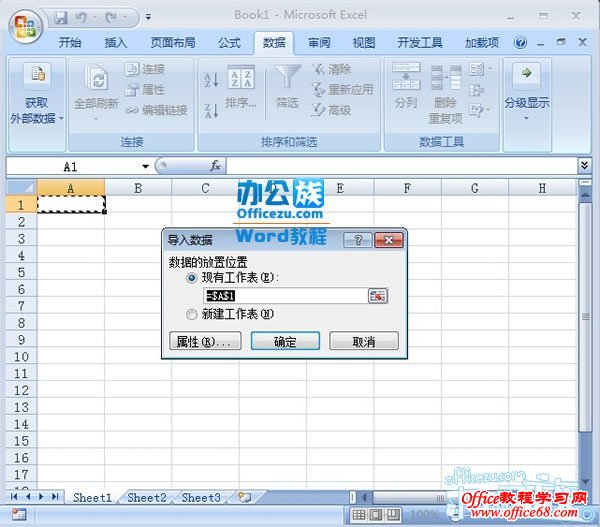
Task: Go to the first sheet navigation arrow
Action: [x=14, y=497]
